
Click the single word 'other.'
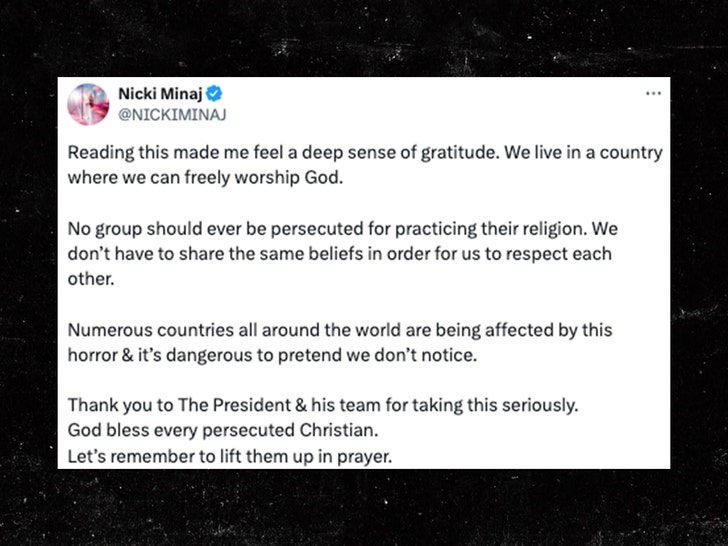[x=91, y=279]
